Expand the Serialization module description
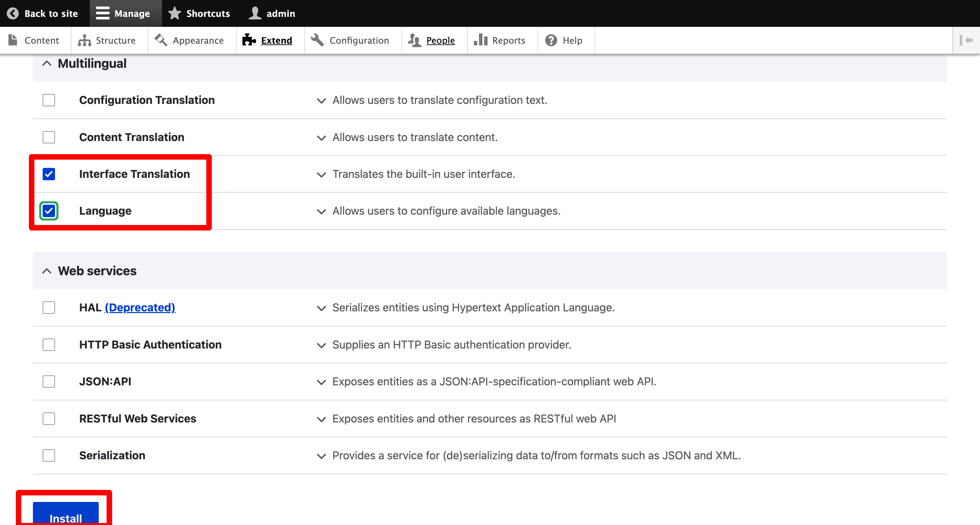Screen dimensions: 980x525 pyautogui.click(x=322, y=456)
